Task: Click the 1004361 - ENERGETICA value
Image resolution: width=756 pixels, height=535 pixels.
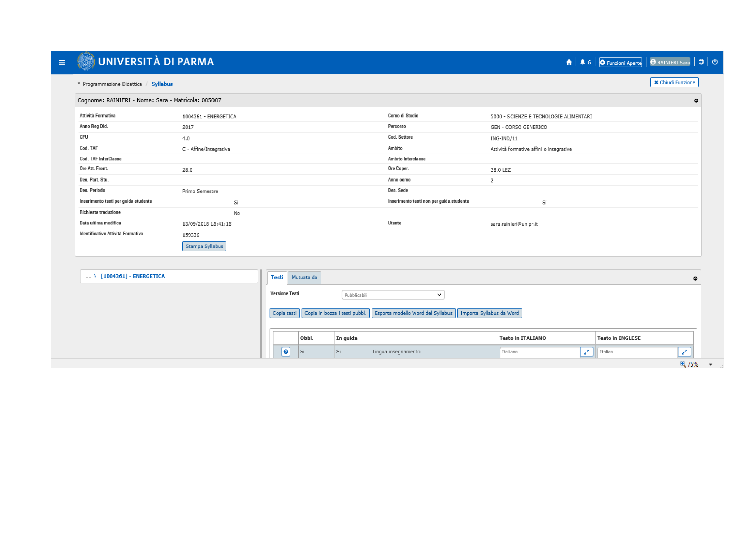Action: [x=209, y=117]
